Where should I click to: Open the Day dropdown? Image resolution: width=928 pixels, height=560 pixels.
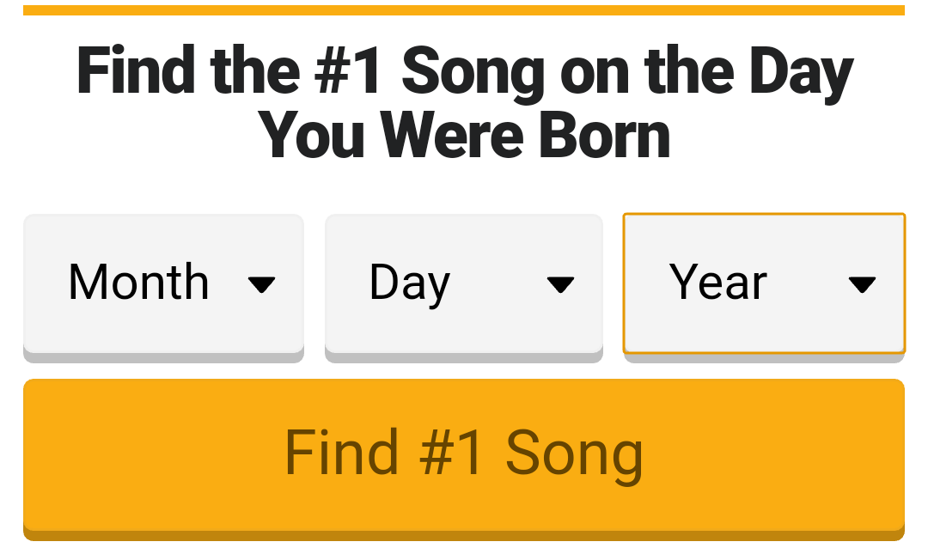463,283
